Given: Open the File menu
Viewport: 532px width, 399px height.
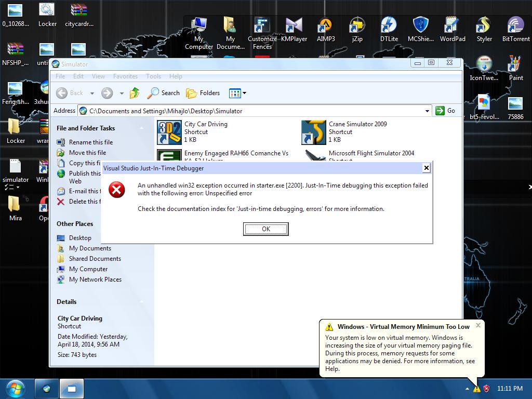Looking at the screenshot, I should tap(60, 76).
